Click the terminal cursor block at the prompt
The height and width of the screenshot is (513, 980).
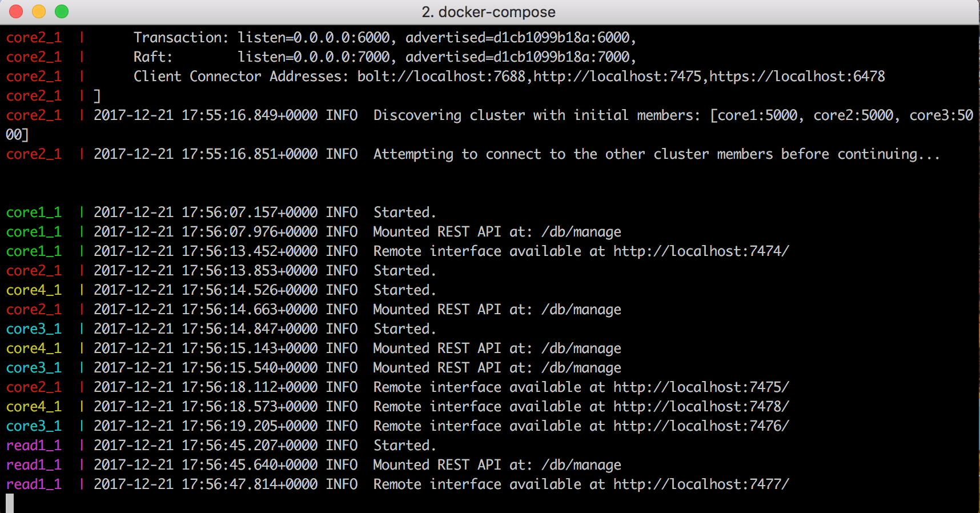click(x=10, y=503)
